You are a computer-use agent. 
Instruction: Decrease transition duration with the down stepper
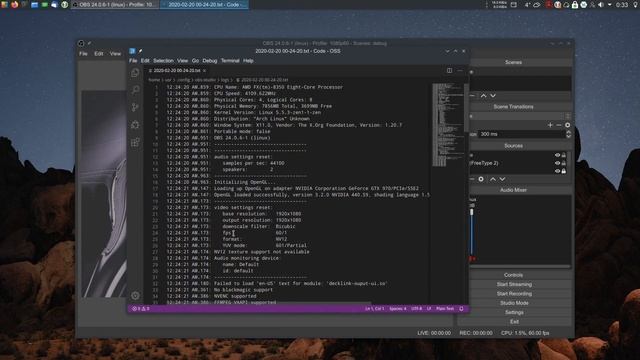[x=568, y=136]
